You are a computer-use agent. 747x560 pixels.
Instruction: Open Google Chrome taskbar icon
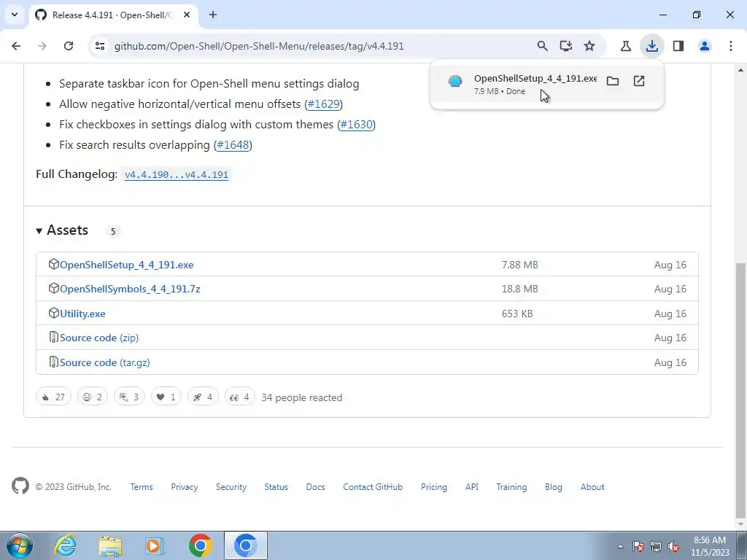(x=200, y=545)
